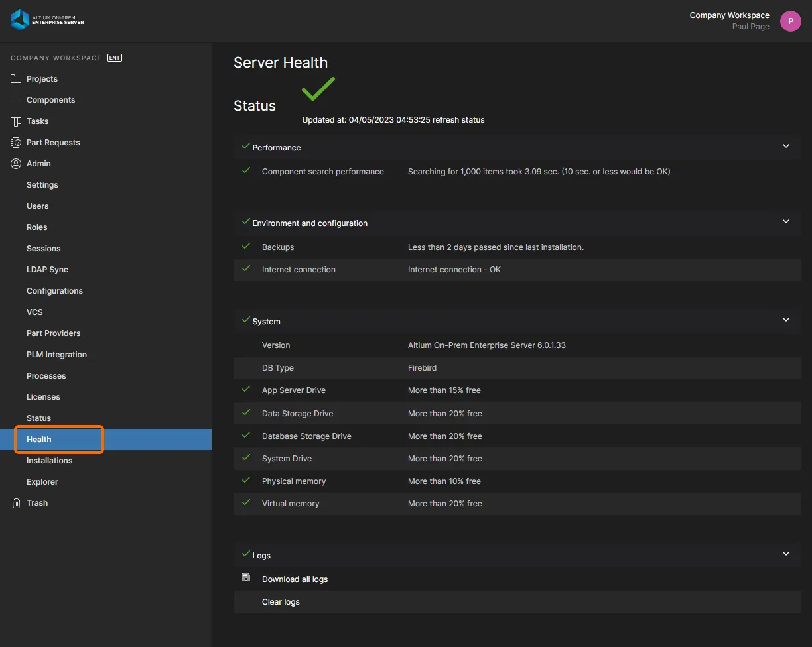812x647 pixels.
Task: Open the Users admin page
Action: 37,206
